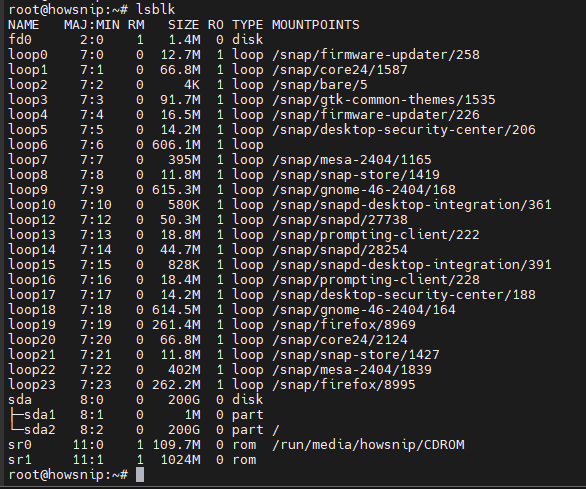586x489 pixels.
Task: Click /snap/snap-store/1427 mountpoint
Action: (355, 354)
